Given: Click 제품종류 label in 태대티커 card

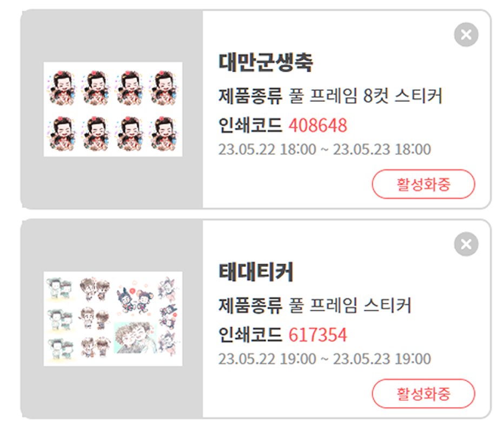Looking at the screenshot, I should point(250,305).
